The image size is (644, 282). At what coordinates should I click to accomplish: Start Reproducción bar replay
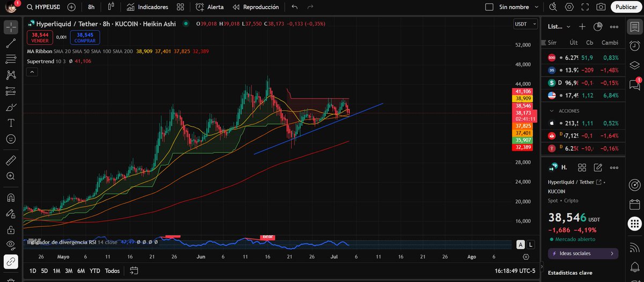[255, 7]
